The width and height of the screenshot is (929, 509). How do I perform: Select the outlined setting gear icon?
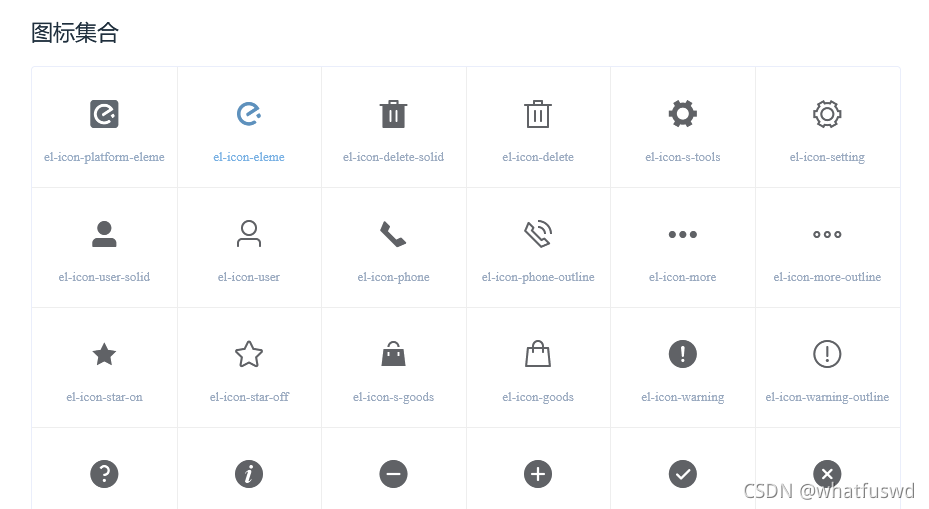click(827, 114)
